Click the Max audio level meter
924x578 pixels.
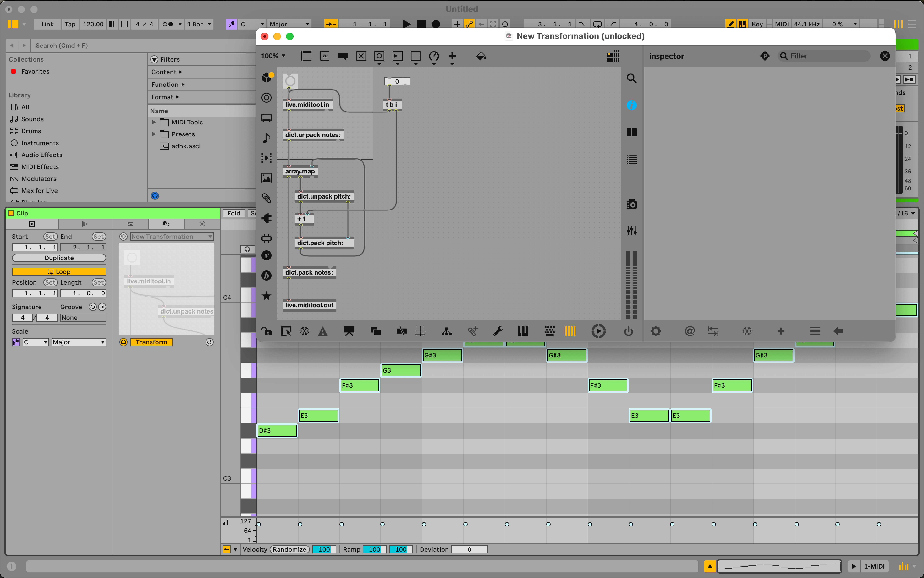[631, 285]
